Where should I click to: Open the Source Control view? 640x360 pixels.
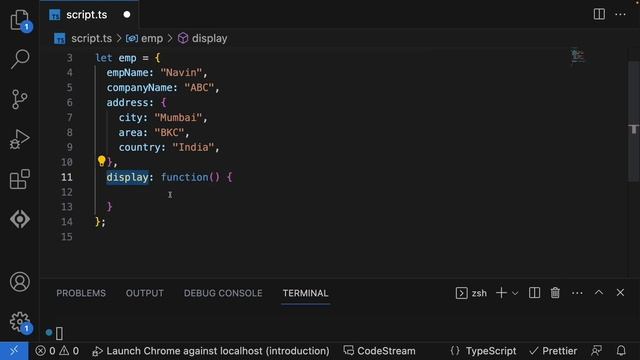click(20, 99)
